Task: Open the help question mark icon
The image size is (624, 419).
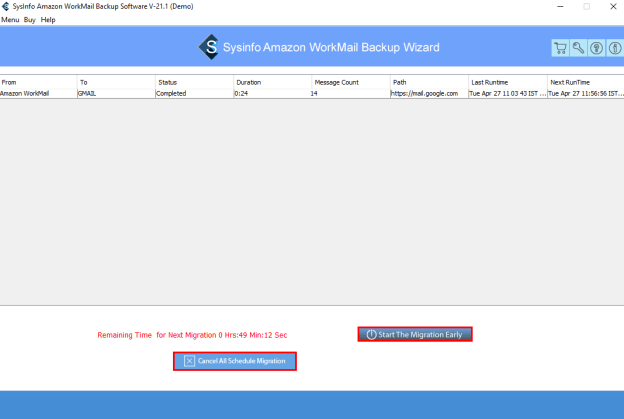Action: pos(596,48)
